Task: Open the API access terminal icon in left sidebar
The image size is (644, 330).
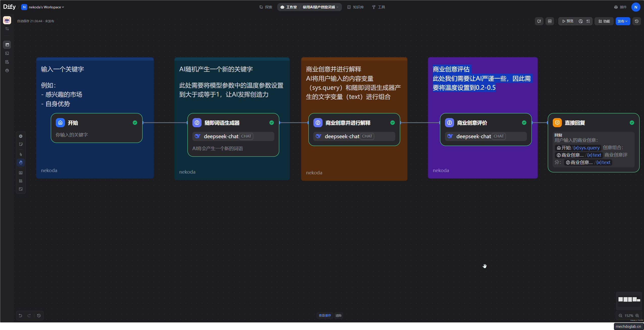Action: [x=7, y=53]
